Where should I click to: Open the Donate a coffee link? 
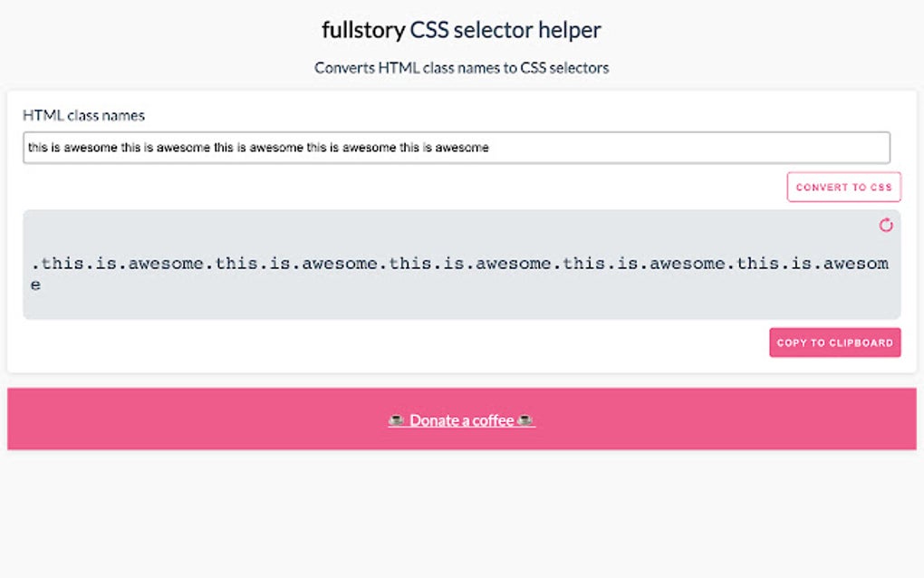461,420
